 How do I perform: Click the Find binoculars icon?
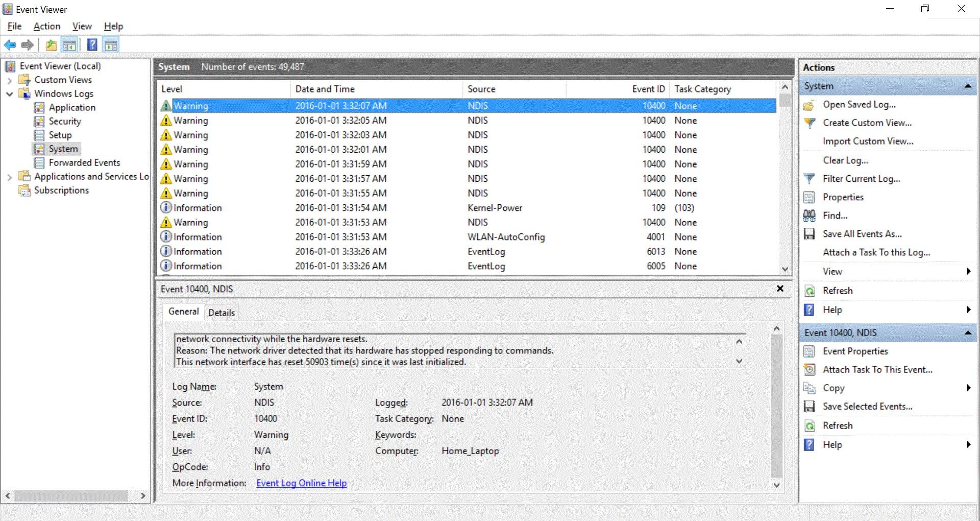click(x=809, y=216)
